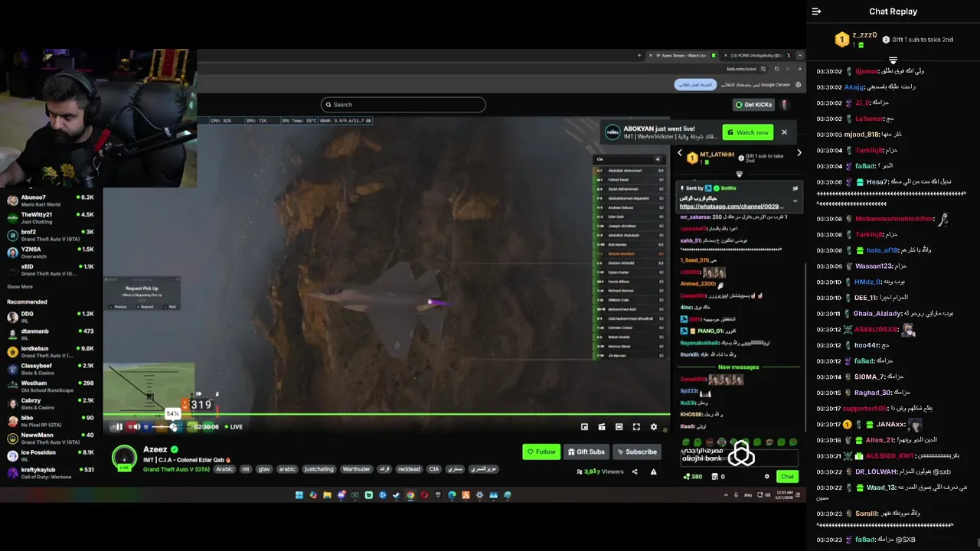
Task: Open File Explorer from taskbar
Action: pyautogui.click(x=327, y=495)
